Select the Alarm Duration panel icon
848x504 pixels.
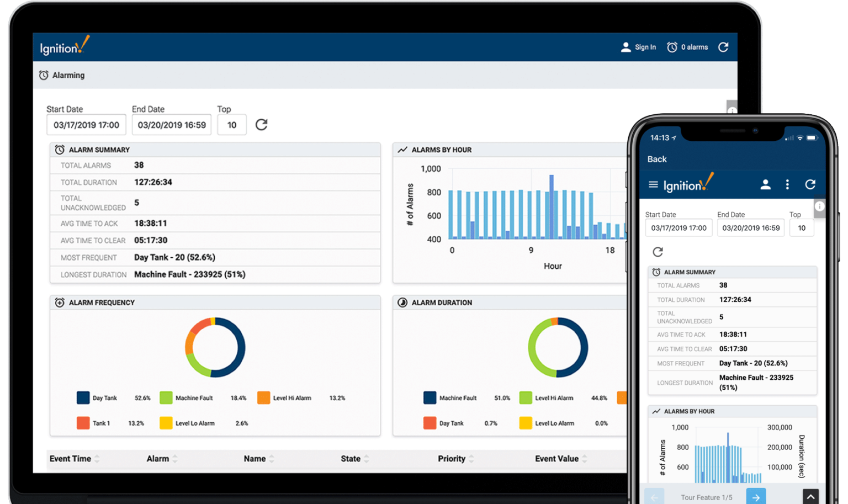coord(402,302)
